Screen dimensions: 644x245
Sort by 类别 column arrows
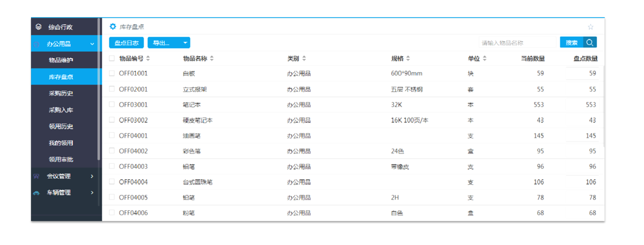coord(304,59)
